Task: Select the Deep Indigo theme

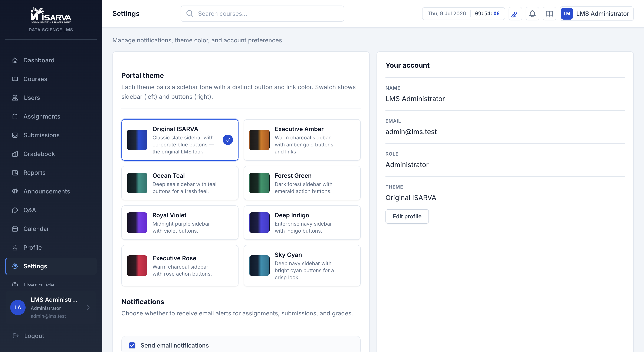Action: [x=302, y=223]
